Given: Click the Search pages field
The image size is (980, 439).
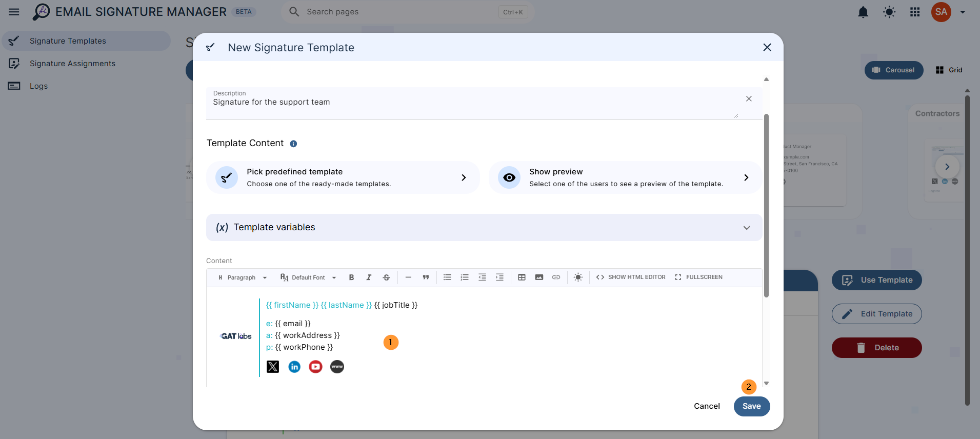Looking at the screenshot, I should click(408, 12).
